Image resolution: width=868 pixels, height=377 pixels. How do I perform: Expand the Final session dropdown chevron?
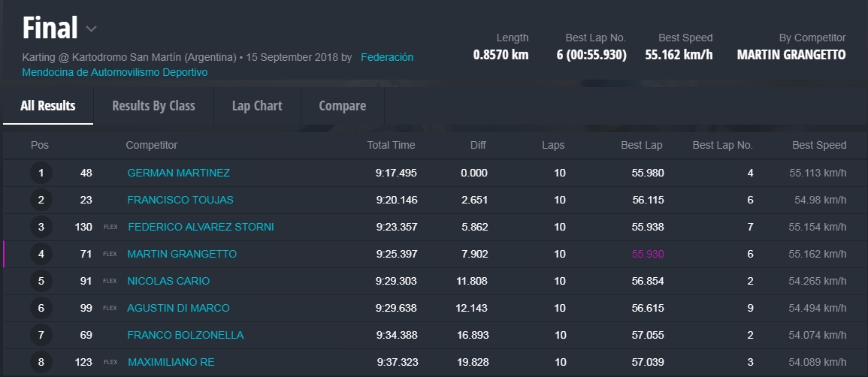[91, 29]
